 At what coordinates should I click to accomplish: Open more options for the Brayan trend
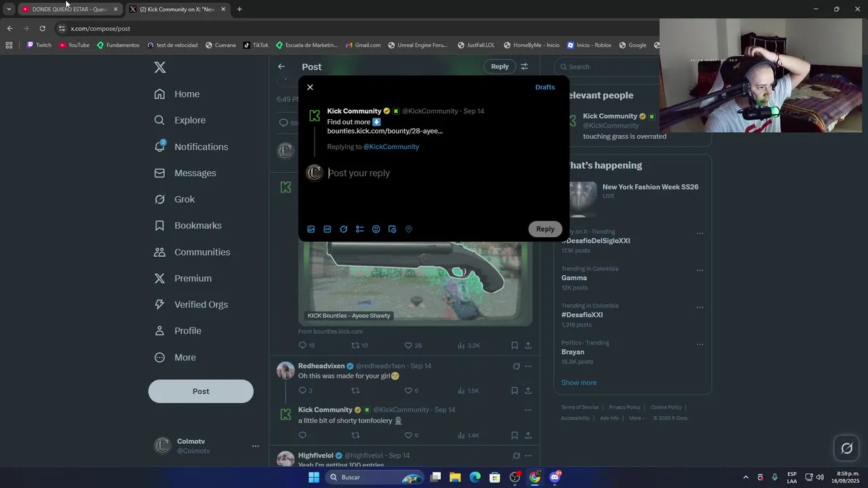(x=700, y=344)
